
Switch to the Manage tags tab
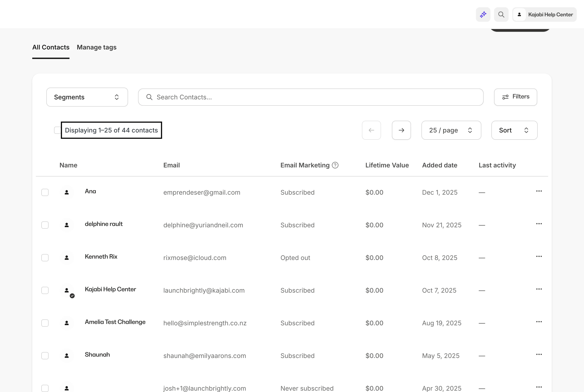point(97,47)
